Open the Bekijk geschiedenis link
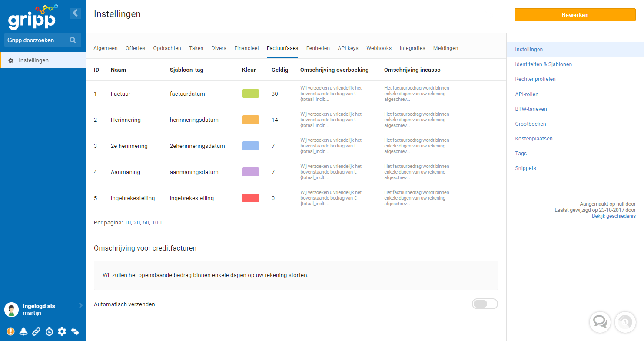The height and width of the screenshot is (341, 644). point(614,216)
